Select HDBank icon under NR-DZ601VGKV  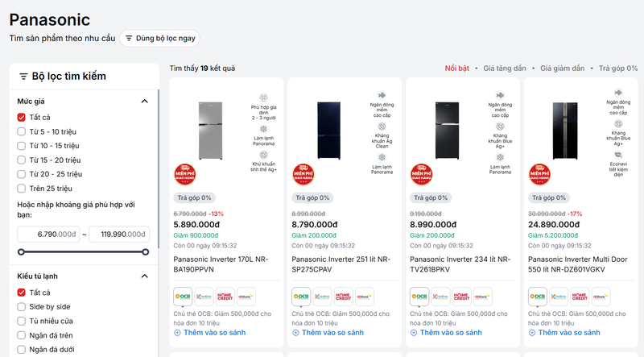coord(601,297)
